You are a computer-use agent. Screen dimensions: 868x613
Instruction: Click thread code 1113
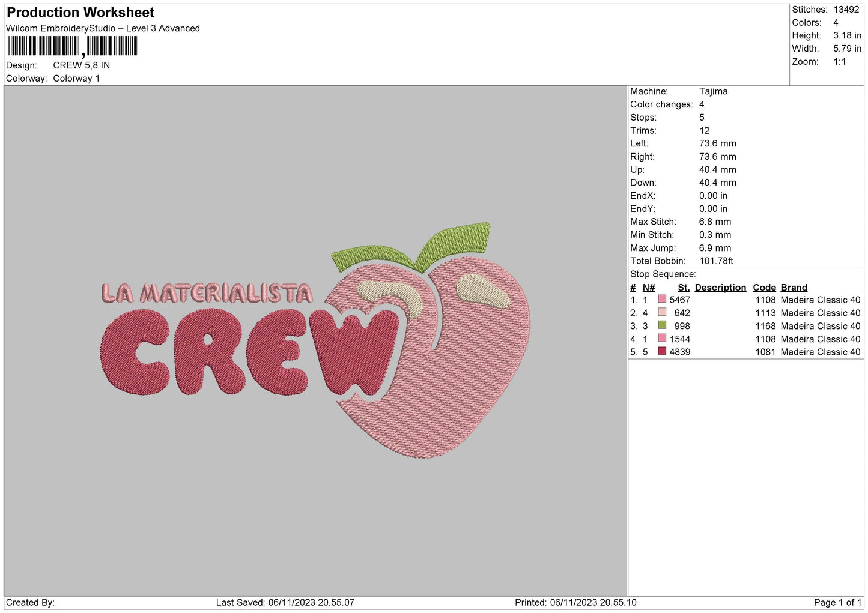coord(766,313)
